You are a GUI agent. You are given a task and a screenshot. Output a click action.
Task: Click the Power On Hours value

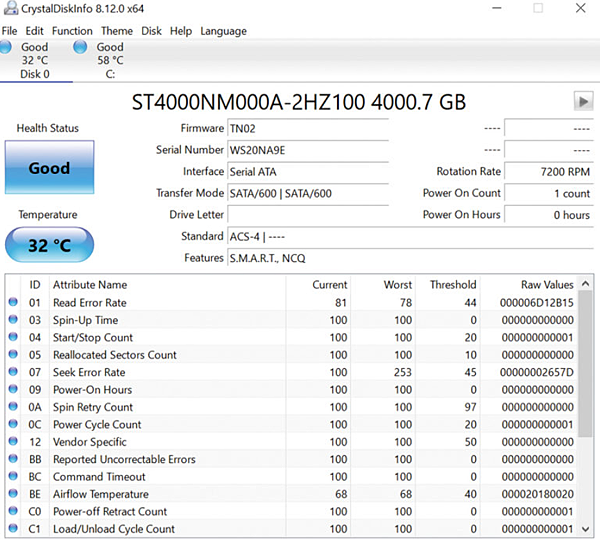pos(549,215)
